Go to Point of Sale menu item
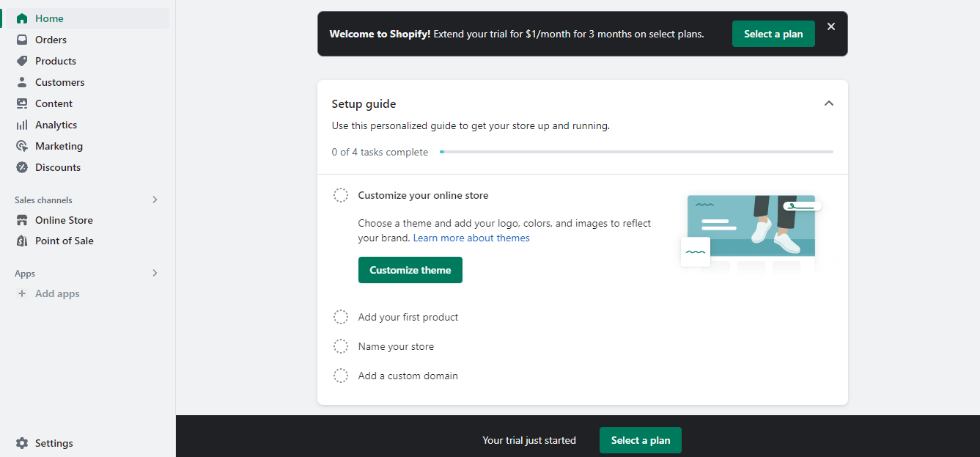 64,241
